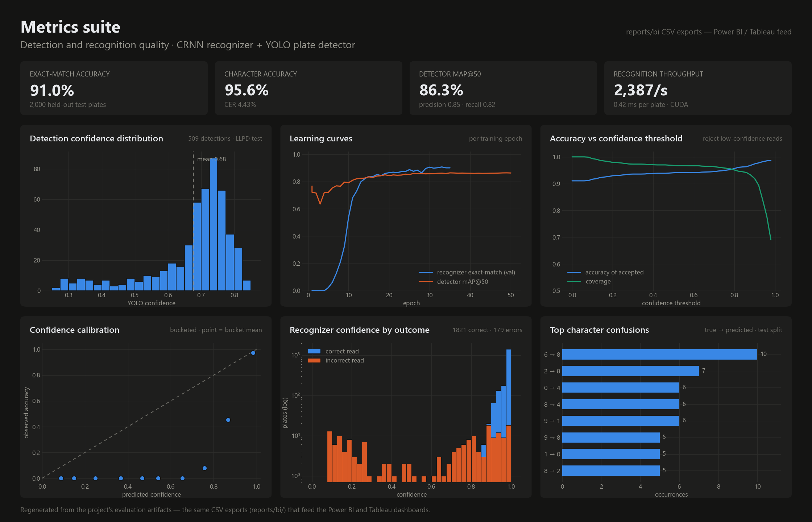Click the blue correct read legend swatch
The height and width of the screenshot is (522, 812).
click(x=314, y=351)
